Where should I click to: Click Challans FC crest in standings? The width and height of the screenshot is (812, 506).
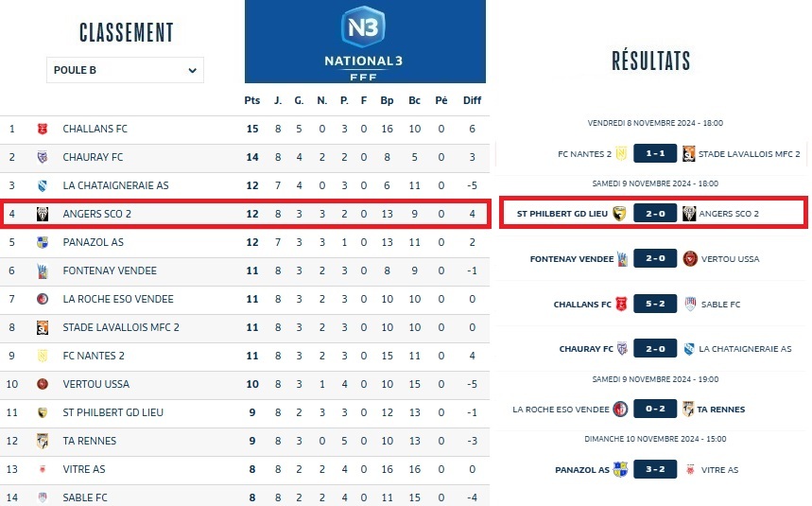[x=42, y=129]
